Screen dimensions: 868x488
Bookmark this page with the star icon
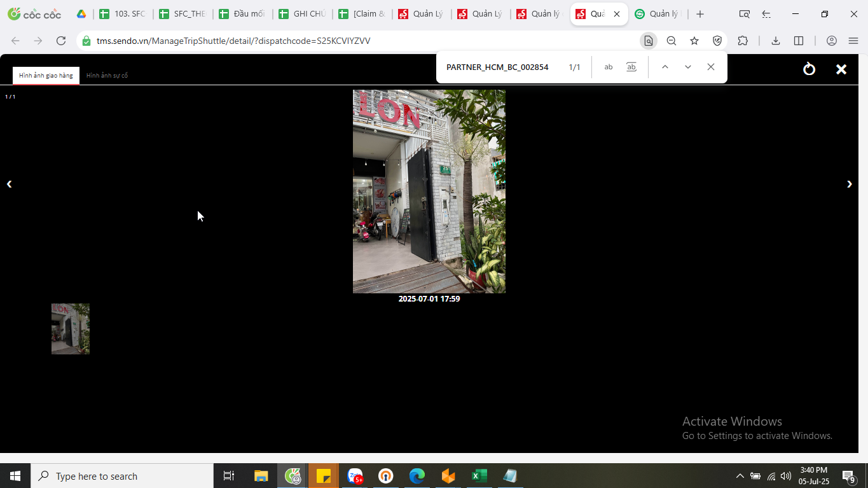pyautogui.click(x=694, y=41)
